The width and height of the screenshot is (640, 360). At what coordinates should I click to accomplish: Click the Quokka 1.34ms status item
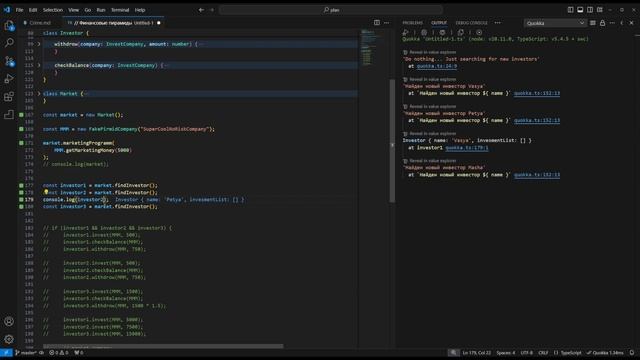pyautogui.click(x=605, y=353)
